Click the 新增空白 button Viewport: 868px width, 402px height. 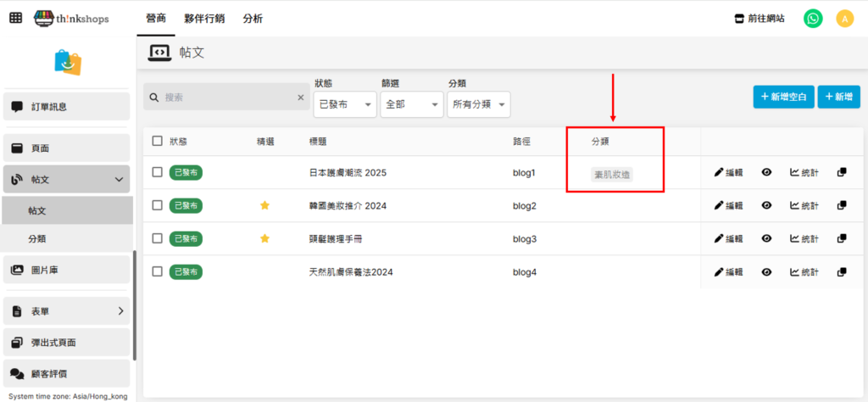783,97
